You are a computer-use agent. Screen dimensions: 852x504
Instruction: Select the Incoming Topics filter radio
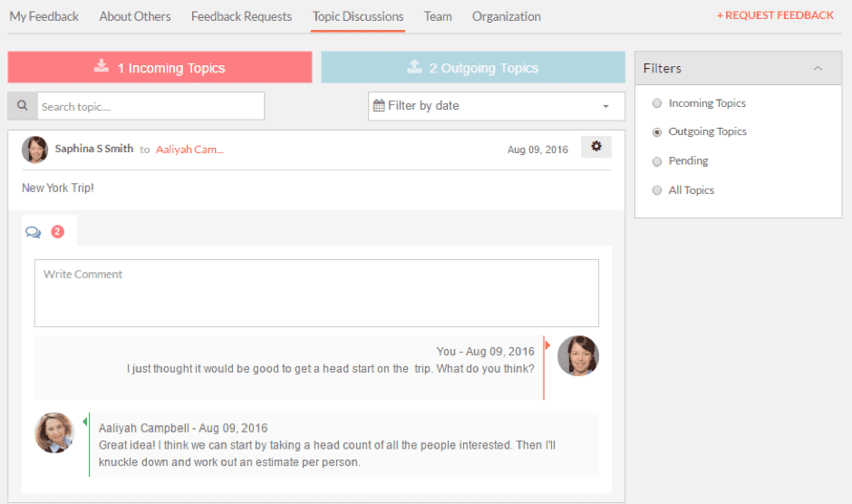pos(657,103)
